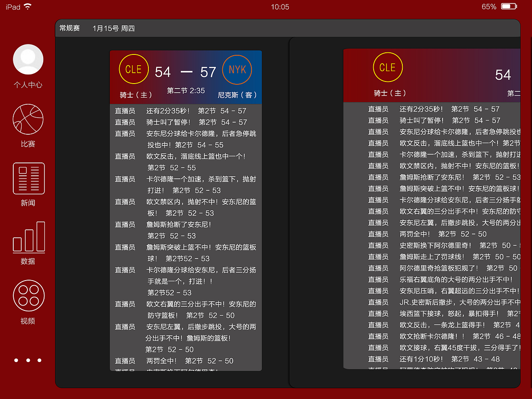Select left card row 安东尼左翼，后撤步跳投

coord(186,338)
